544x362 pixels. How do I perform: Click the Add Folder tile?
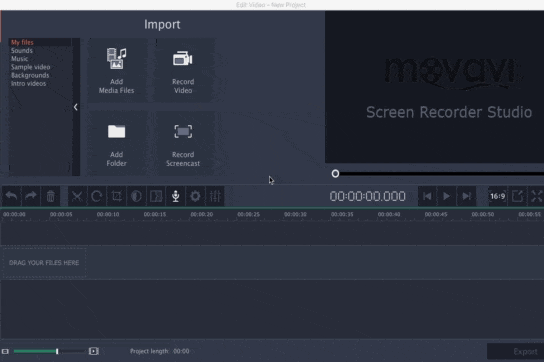point(117,143)
